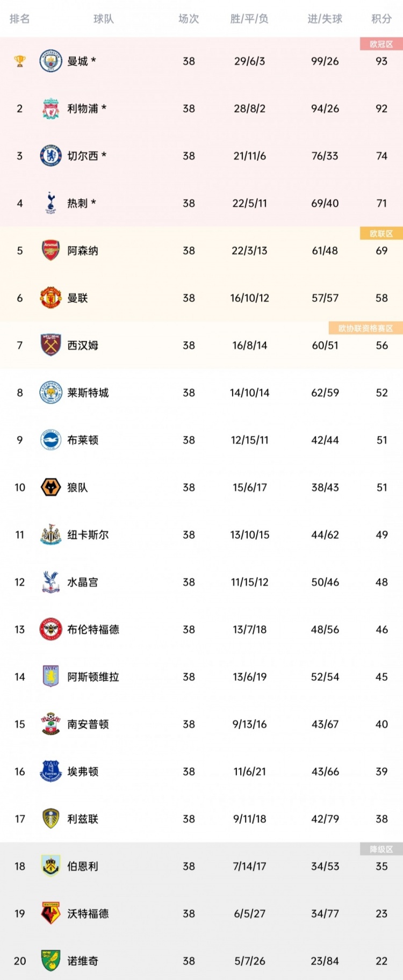Screen dimensions: 403x980
Task: Click the Chelsea club crest
Action: (51, 156)
